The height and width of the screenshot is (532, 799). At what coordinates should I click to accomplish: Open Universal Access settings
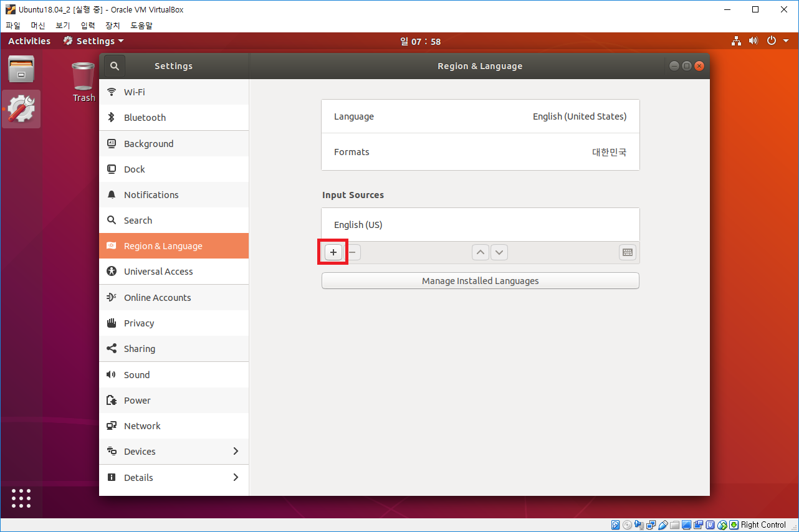(174, 272)
